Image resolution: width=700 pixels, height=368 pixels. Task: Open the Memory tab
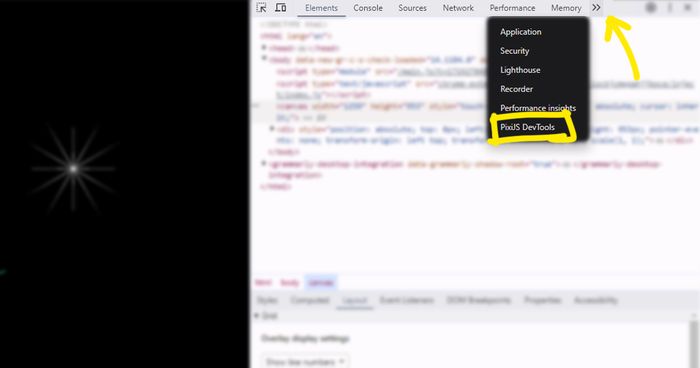click(566, 8)
